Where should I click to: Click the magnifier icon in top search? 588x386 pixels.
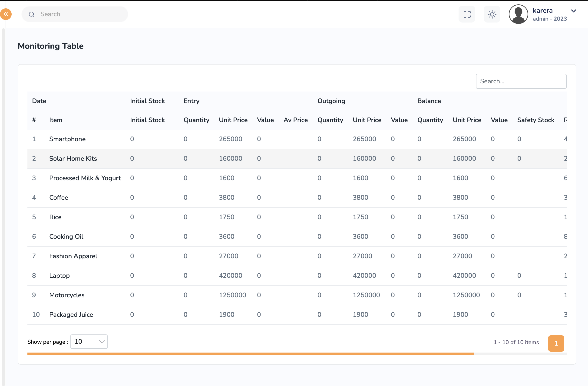click(x=32, y=14)
